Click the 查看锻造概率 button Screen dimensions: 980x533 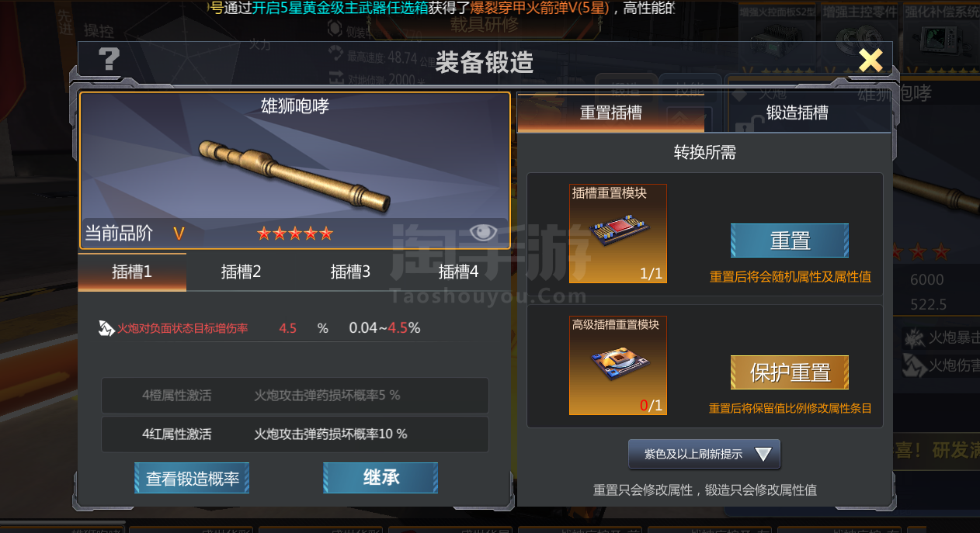(192, 478)
